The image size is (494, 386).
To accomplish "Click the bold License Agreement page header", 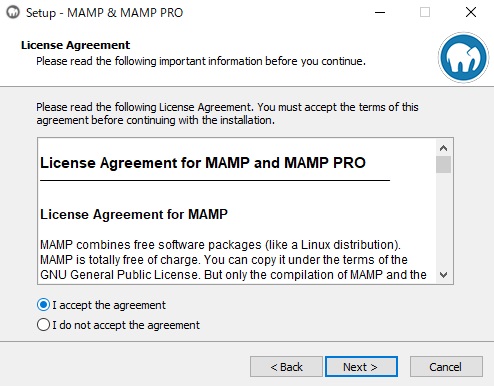I will pyautogui.click(x=75, y=45).
